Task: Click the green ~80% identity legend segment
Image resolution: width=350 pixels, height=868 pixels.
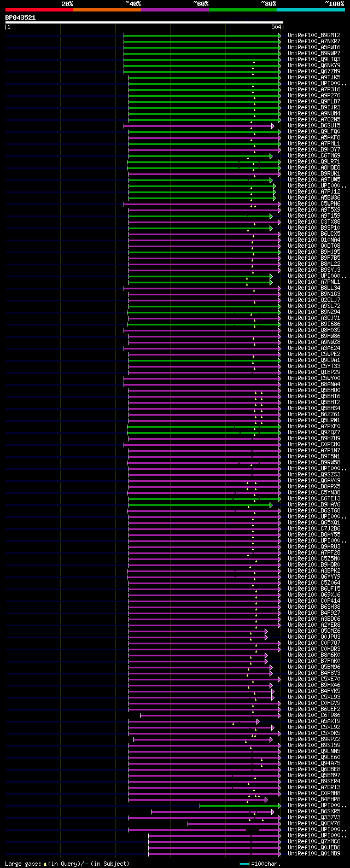Action: tap(242, 9)
